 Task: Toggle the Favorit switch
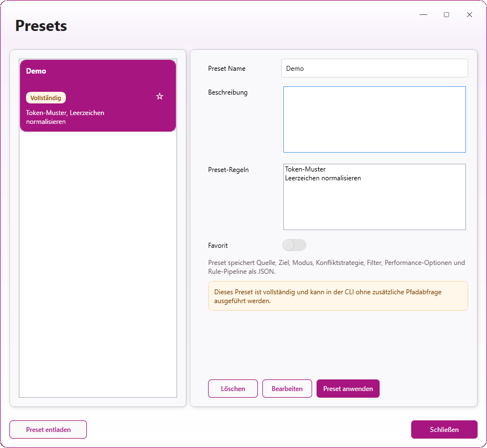tap(294, 245)
